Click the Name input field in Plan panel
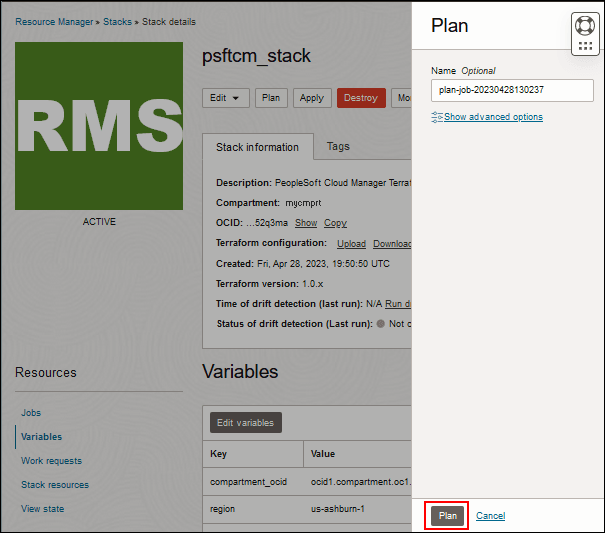The image size is (605, 533). click(x=512, y=90)
